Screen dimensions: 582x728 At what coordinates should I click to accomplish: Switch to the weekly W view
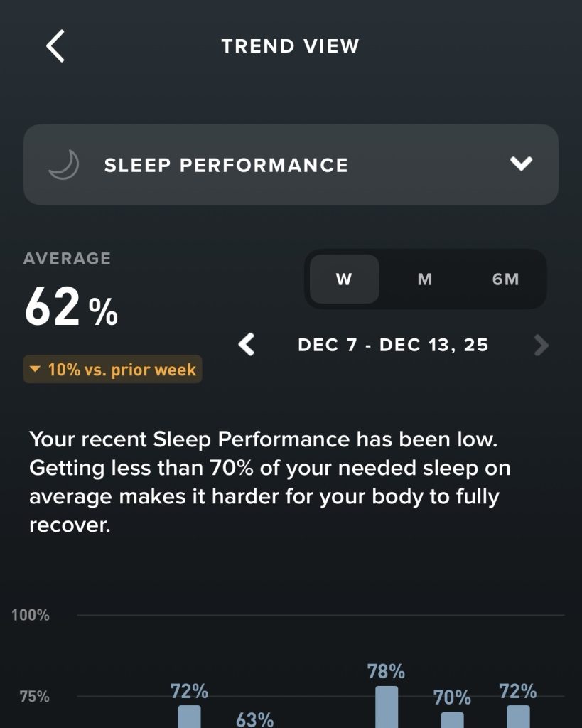point(344,279)
